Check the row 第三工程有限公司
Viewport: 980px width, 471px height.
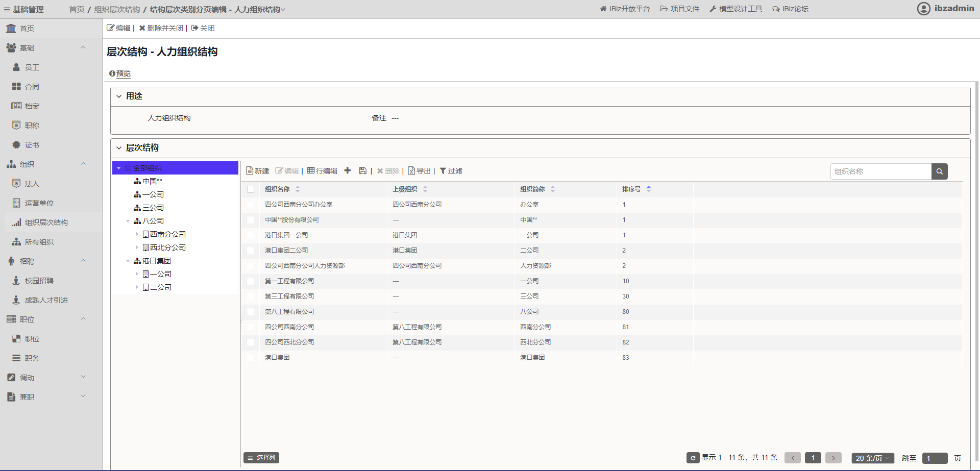251,296
